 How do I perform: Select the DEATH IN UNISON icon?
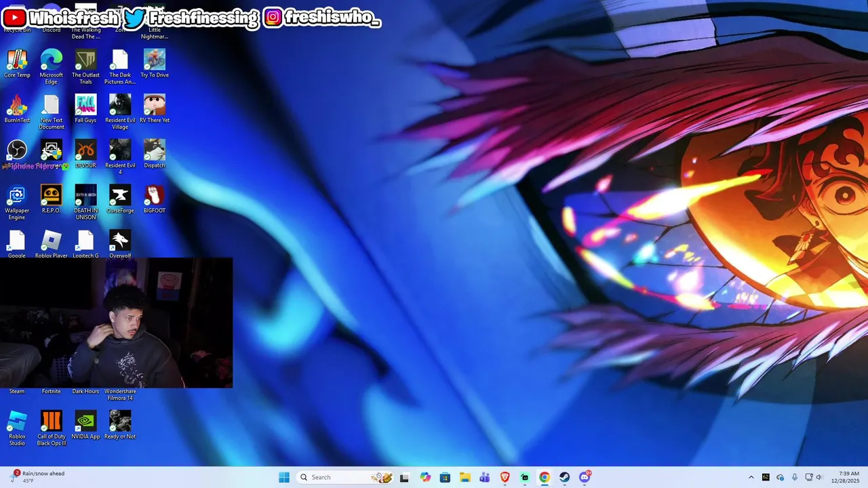coord(85,203)
